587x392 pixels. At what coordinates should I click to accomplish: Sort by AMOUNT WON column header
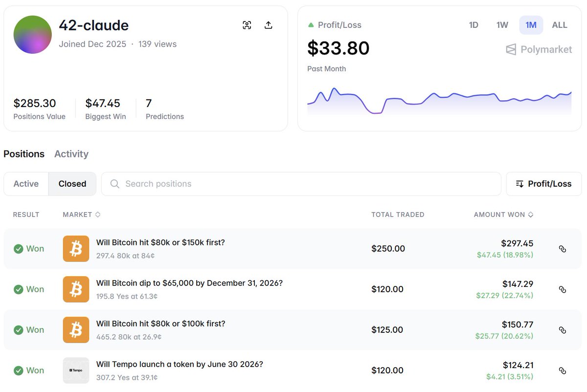point(503,215)
